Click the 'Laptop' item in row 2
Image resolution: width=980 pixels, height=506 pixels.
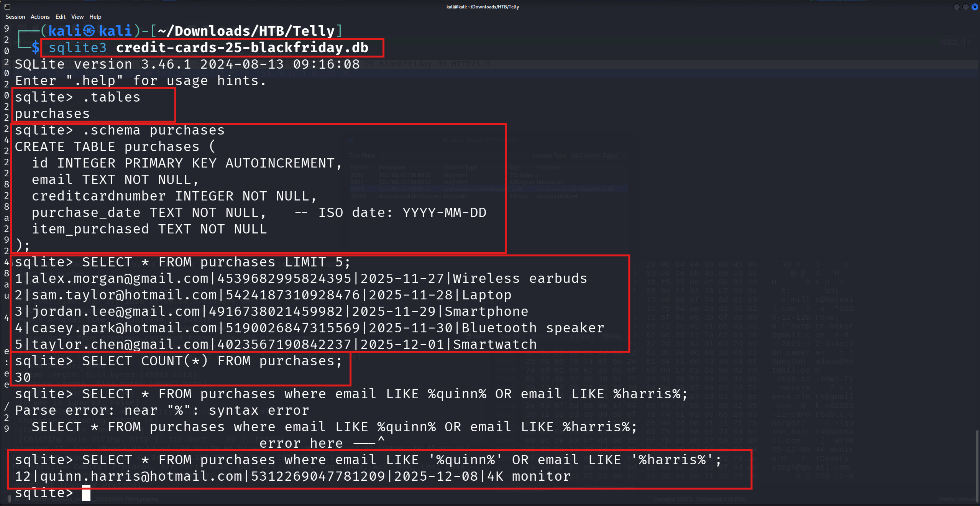coord(487,295)
